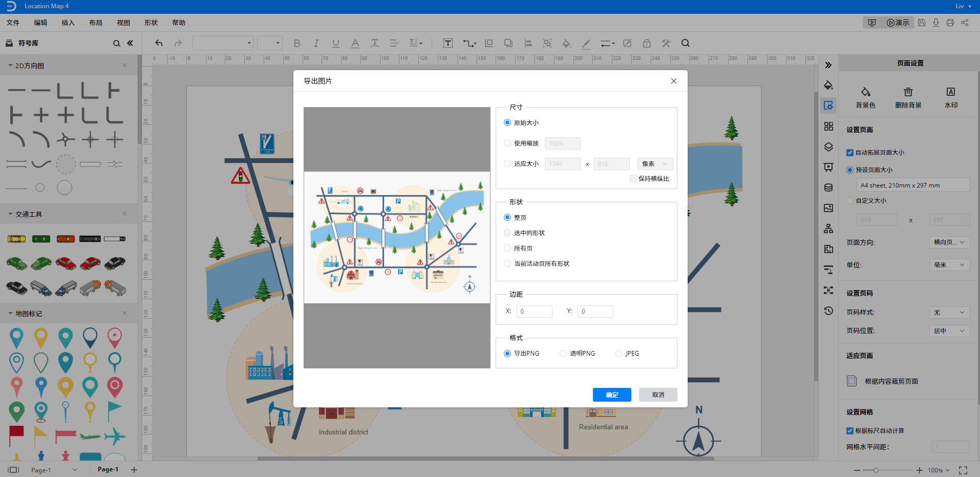This screenshot has height=477, width=980.
Task: Select the JPEG format radio button
Action: [x=619, y=354]
